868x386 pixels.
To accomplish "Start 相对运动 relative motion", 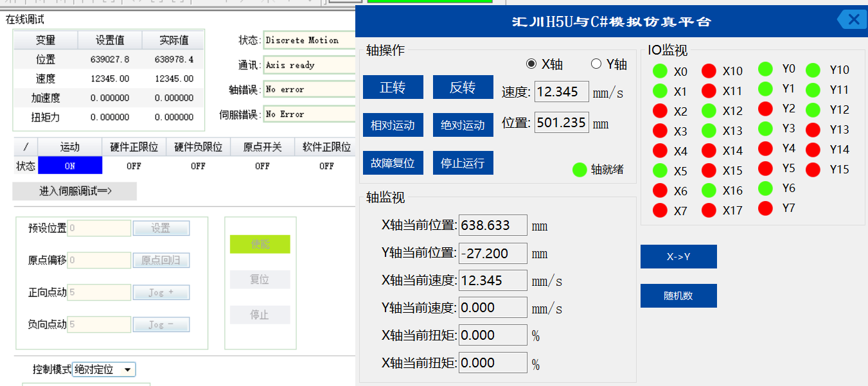I will coord(393,125).
